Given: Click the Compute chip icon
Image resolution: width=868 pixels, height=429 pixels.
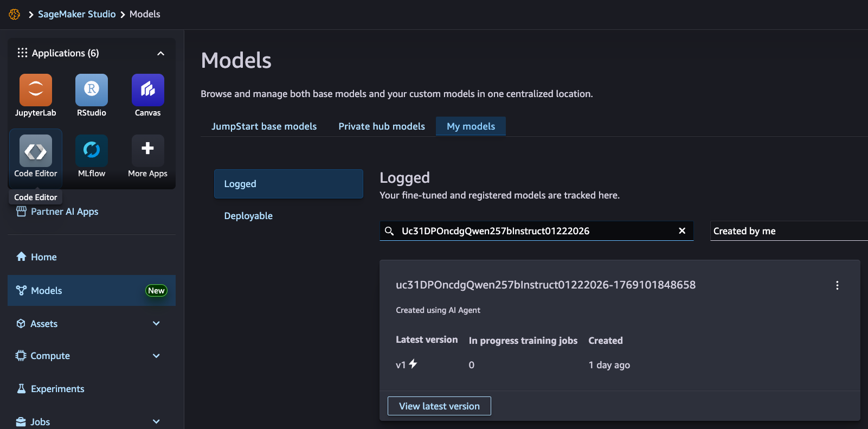Looking at the screenshot, I should (x=21, y=356).
